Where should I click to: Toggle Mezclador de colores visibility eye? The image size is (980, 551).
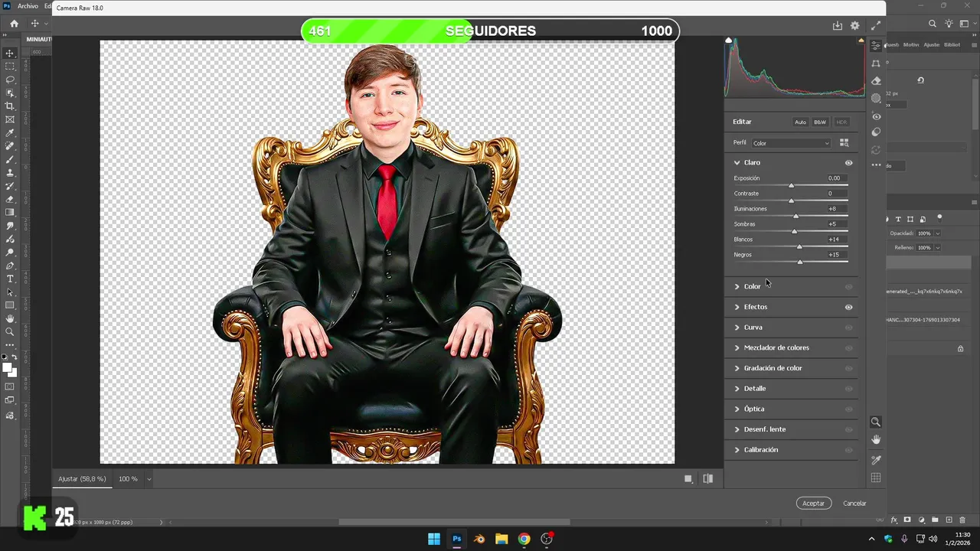pos(848,347)
